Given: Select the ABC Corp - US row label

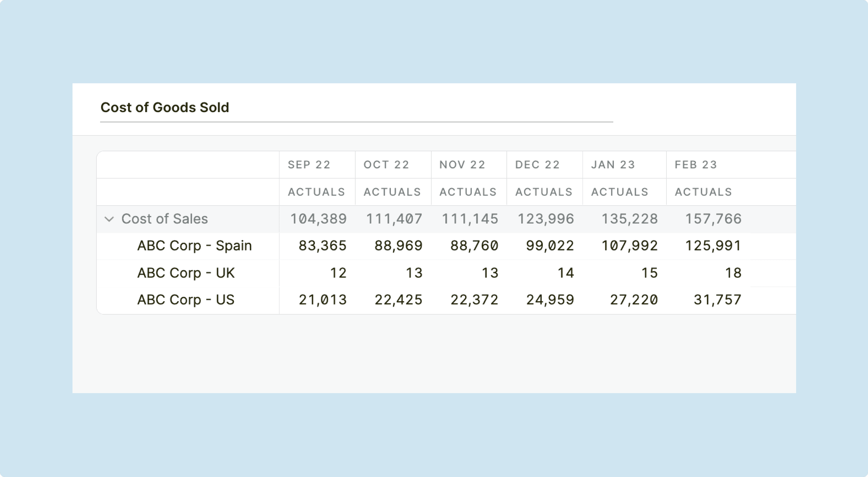Looking at the screenshot, I should 186,299.
